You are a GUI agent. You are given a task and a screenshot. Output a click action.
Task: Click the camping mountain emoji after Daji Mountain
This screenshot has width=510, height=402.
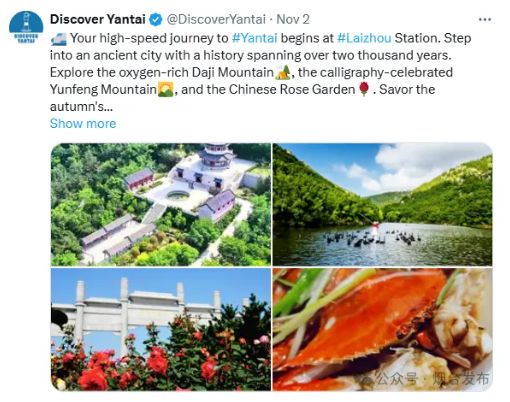pyautogui.click(x=283, y=72)
